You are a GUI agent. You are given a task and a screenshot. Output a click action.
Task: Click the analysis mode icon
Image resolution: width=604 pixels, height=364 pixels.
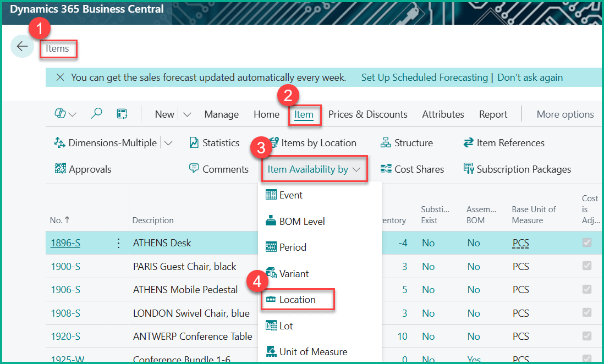122,114
